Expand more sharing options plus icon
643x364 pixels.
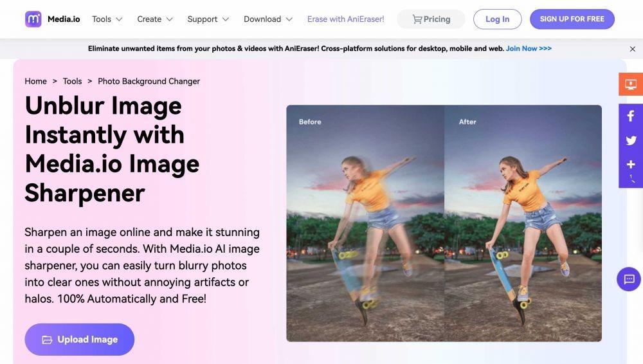(631, 165)
